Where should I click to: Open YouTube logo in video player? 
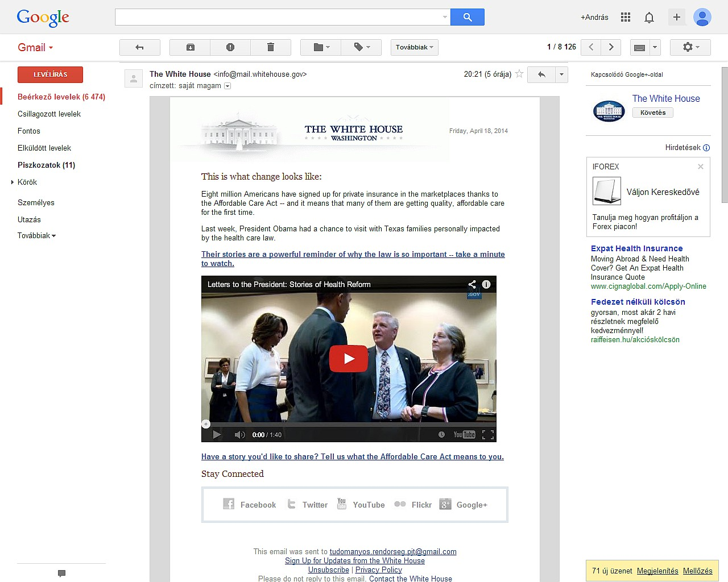click(x=464, y=435)
